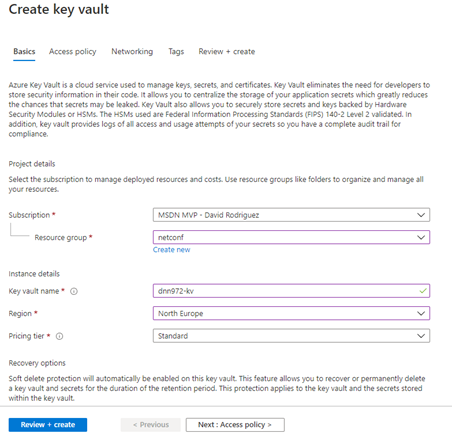452x441 pixels.
Task: Go to the Review + create tab
Action: click(227, 52)
